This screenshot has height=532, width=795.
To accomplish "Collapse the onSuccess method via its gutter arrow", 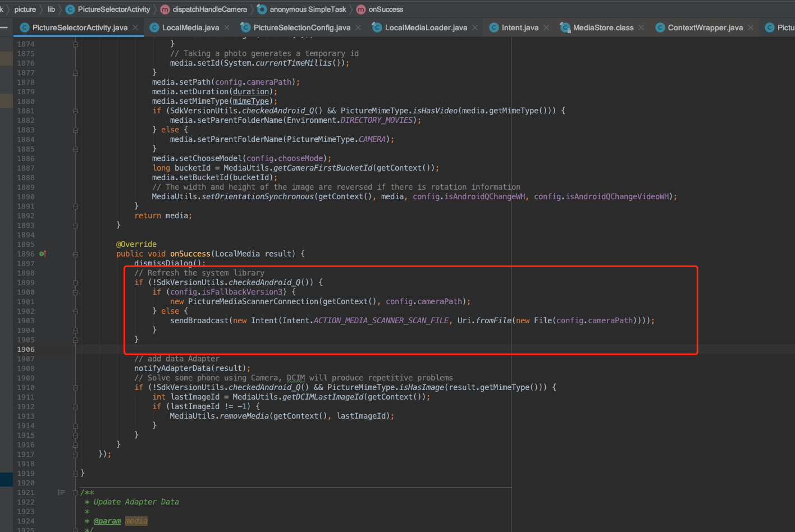I will tap(75, 254).
